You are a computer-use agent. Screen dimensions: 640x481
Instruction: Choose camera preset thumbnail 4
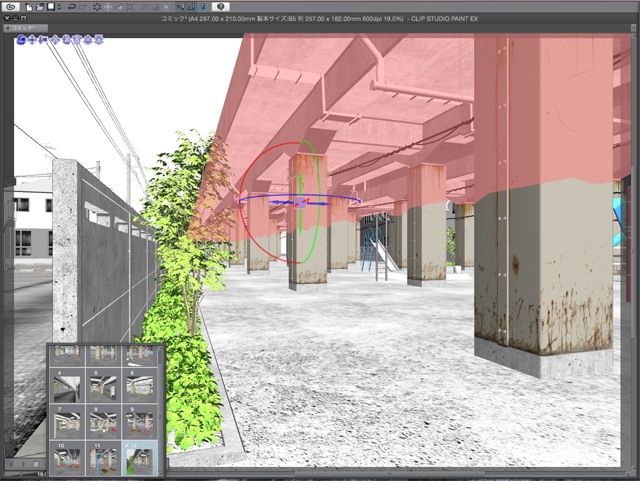pos(67,386)
